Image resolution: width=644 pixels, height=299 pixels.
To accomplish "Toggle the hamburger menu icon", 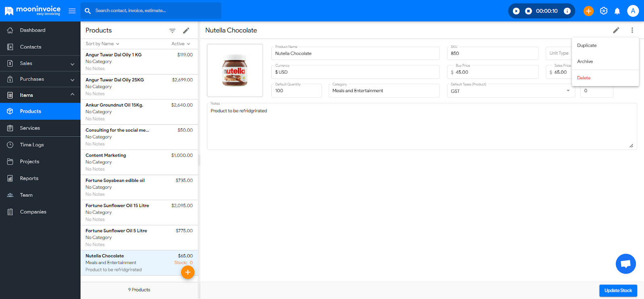I will 72,11.
